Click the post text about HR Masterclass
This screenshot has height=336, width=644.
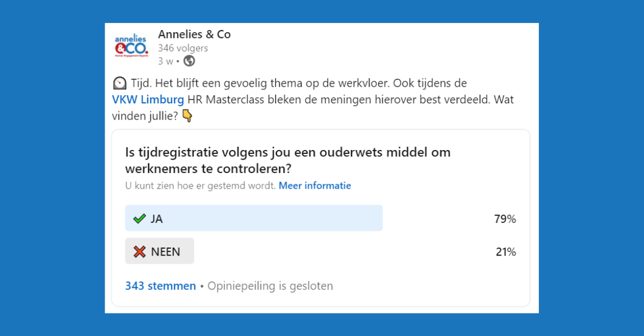(x=313, y=100)
